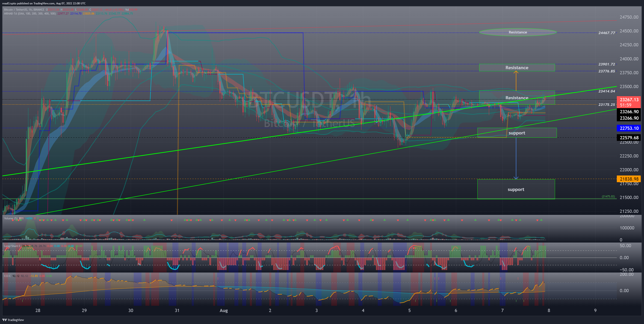Click the horizontal line label 23414.04
This screenshot has height=324, width=644.
(x=606, y=91)
